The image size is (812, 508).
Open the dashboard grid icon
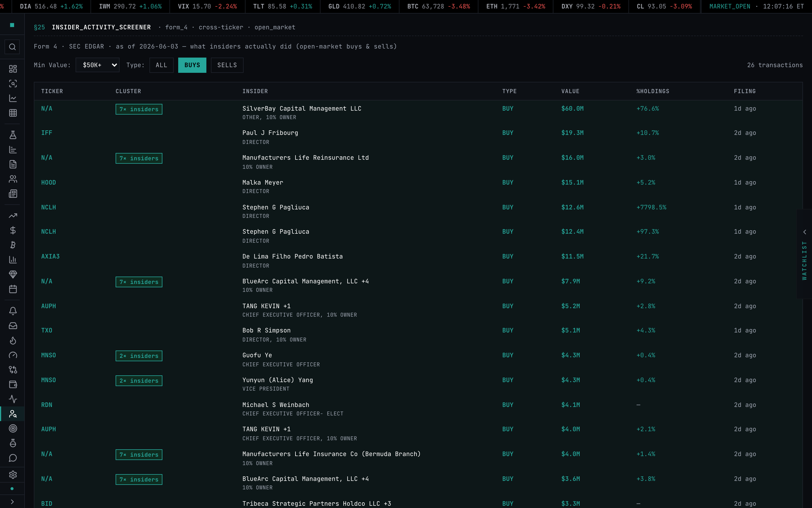tap(13, 69)
